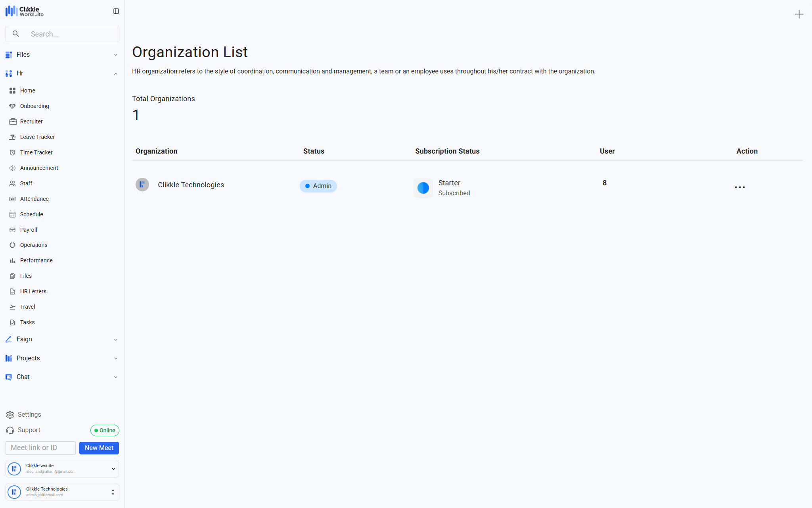Click the Online status indicator
Screen dimensions: 812x508
click(105, 430)
